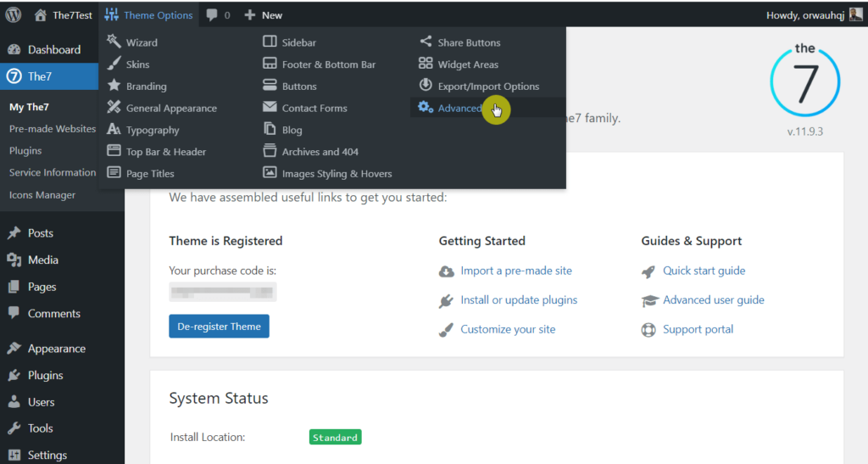
Task: Click the General Appearance tools icon
Action: 114,107
